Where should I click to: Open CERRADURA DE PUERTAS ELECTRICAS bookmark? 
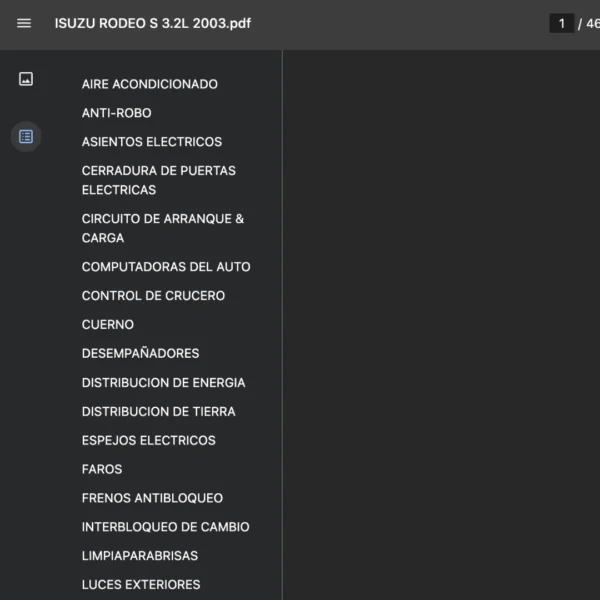158,180
